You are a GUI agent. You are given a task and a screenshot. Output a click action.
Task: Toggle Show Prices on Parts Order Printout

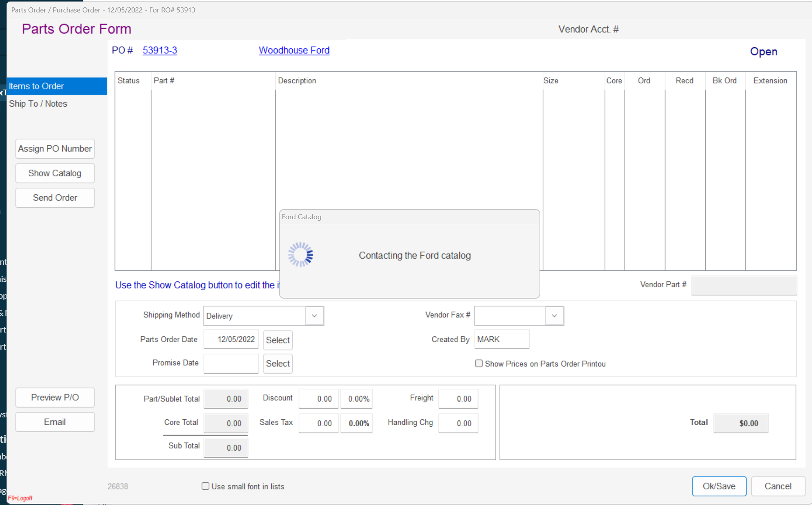click(479, 364)
